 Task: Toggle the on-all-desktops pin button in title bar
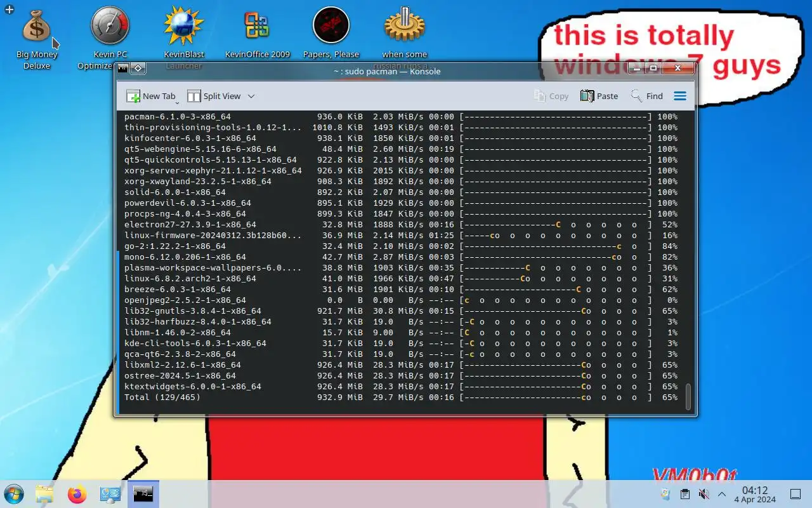[138, 68]
